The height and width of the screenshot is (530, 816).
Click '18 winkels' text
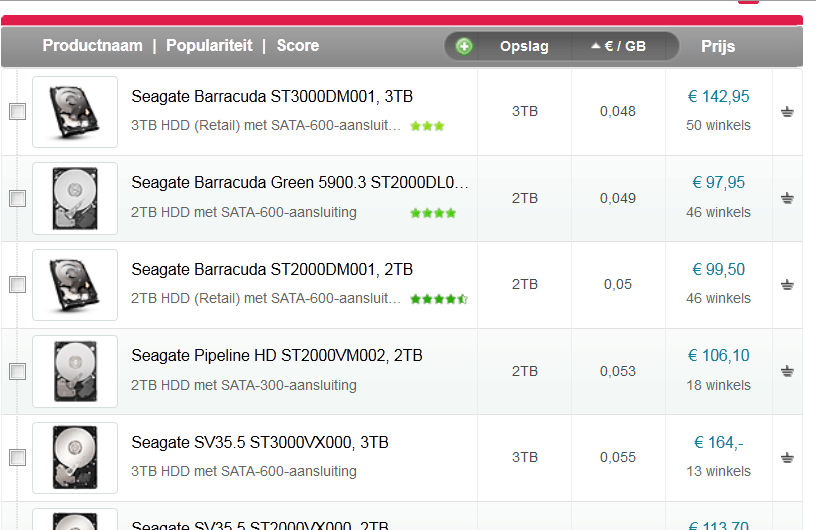pyautogui.click(x=718, y=385)
